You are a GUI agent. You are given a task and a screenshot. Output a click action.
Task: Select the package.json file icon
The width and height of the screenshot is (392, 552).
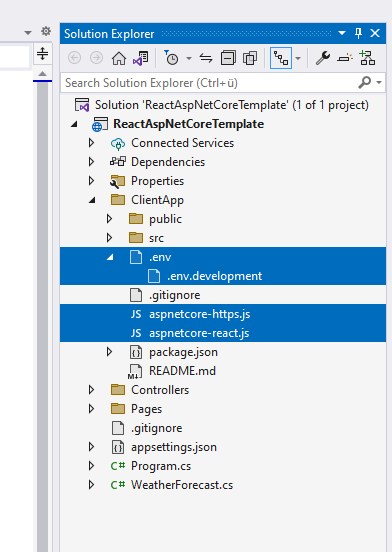pyautogui.click(x=136, y=352)
